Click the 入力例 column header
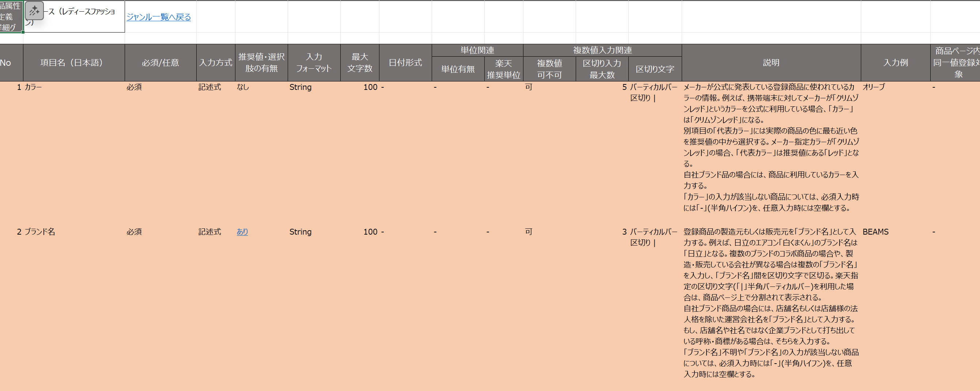This screenshot has width=980, height=391. (896, 63)
